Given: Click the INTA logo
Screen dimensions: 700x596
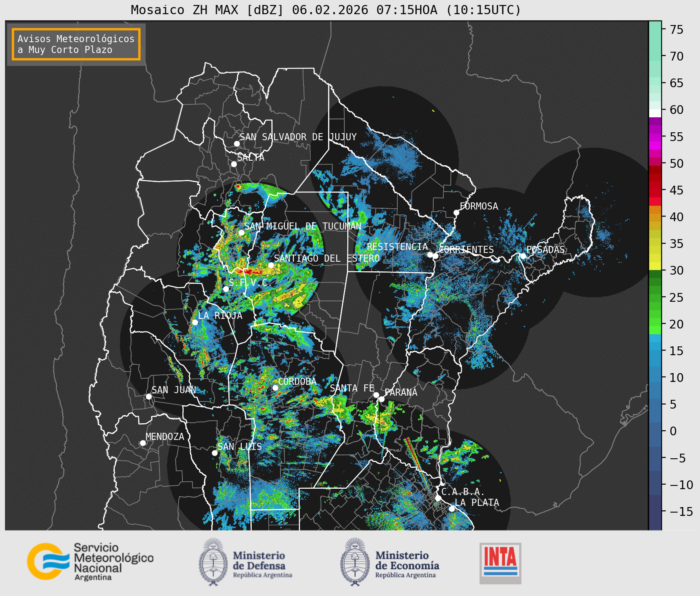Looking at the screenshot, I should tap(500, 563).
